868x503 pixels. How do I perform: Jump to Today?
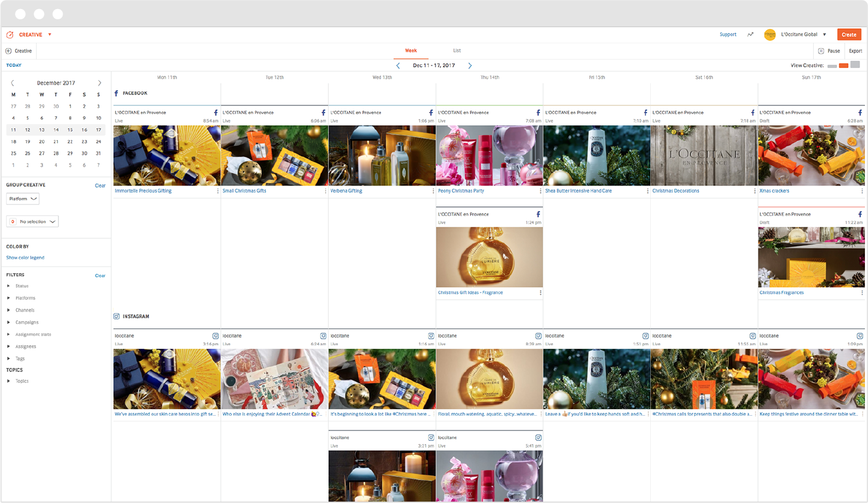(x=14, y=66)
